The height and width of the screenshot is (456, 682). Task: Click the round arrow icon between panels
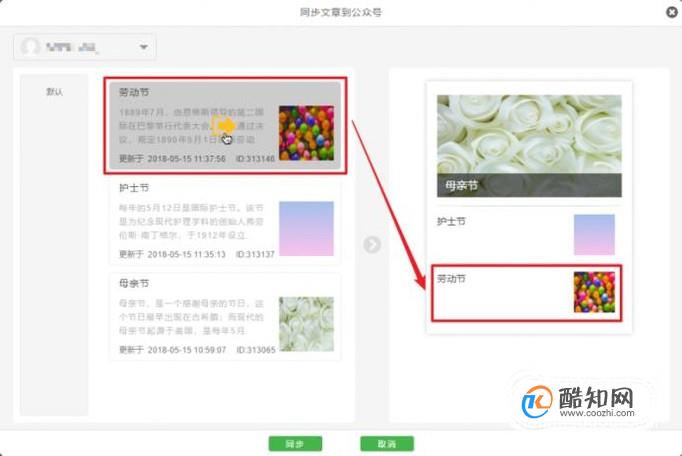tap(372, 245)
